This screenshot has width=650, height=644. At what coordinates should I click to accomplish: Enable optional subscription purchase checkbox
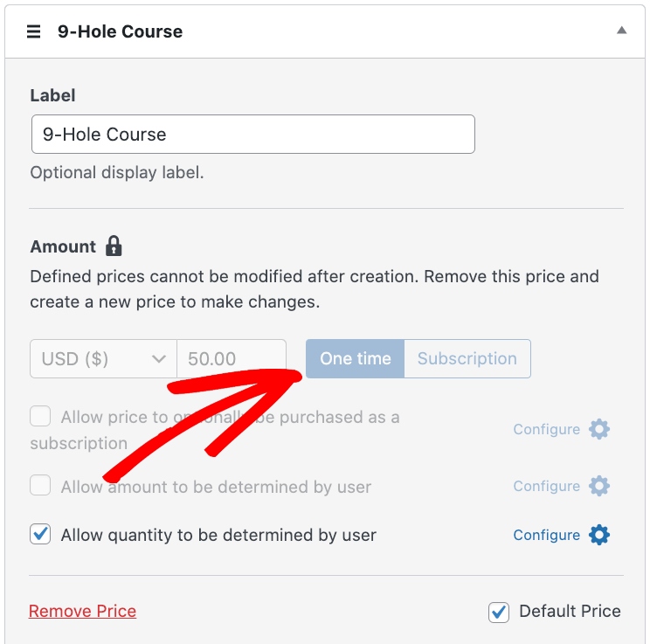tap(40, 417)
